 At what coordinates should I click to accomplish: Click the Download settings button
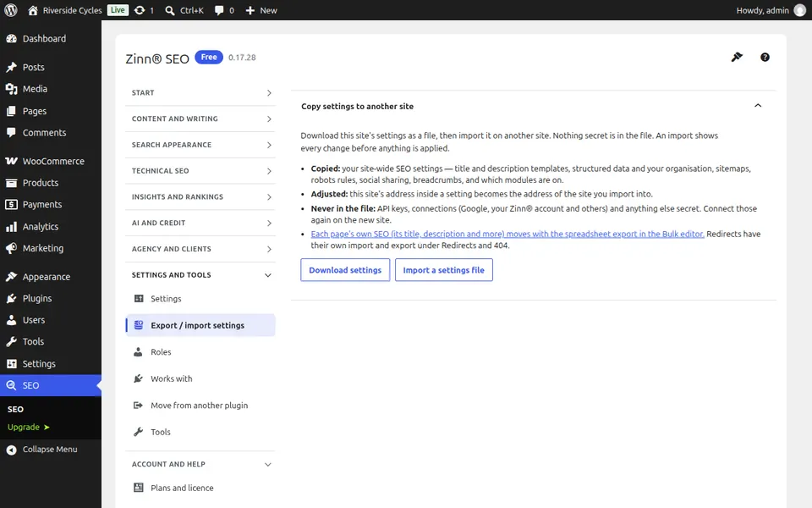point(345,270)
